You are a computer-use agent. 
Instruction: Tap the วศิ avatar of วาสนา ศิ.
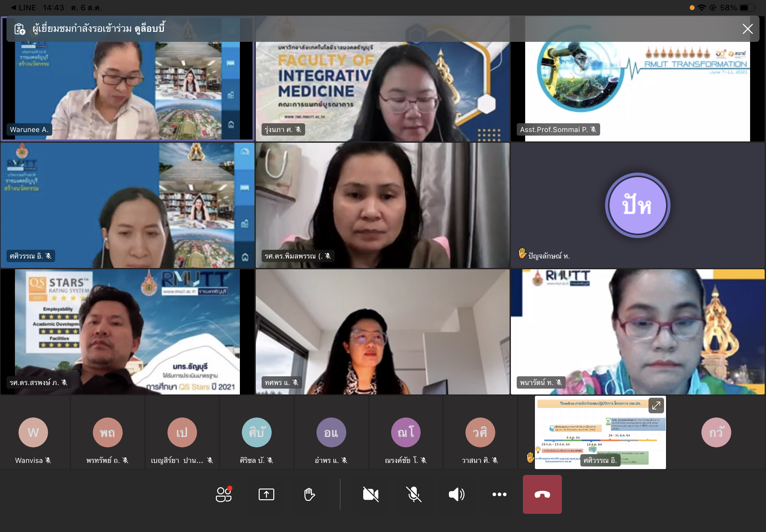[480, 432]
